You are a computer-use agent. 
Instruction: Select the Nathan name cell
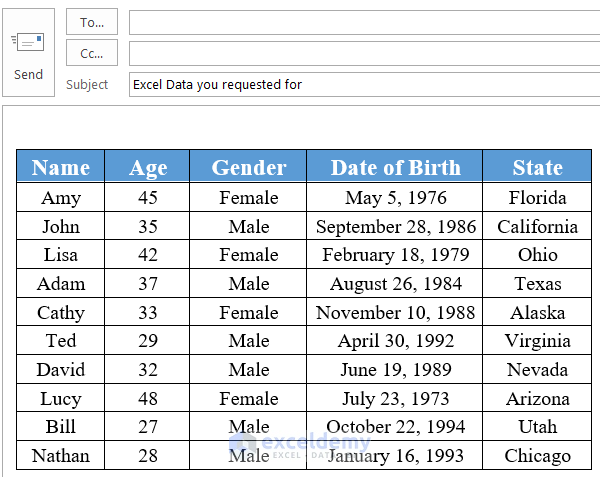tap(61, 456)
